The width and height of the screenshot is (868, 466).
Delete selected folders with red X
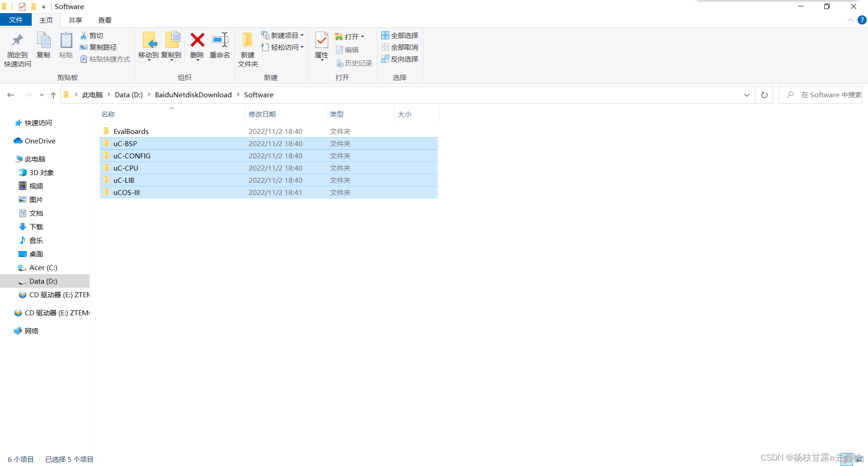197,46
